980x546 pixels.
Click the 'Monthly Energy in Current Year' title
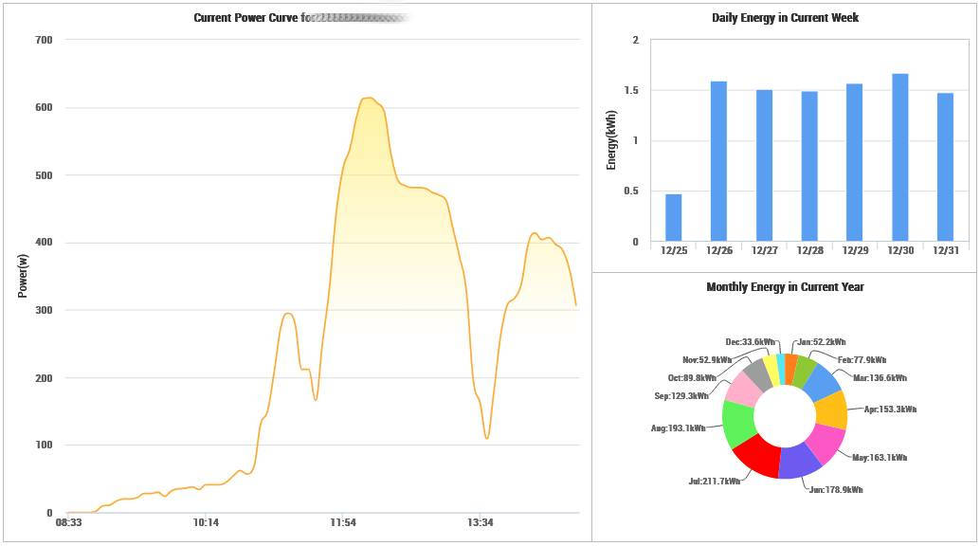point(785,287)
